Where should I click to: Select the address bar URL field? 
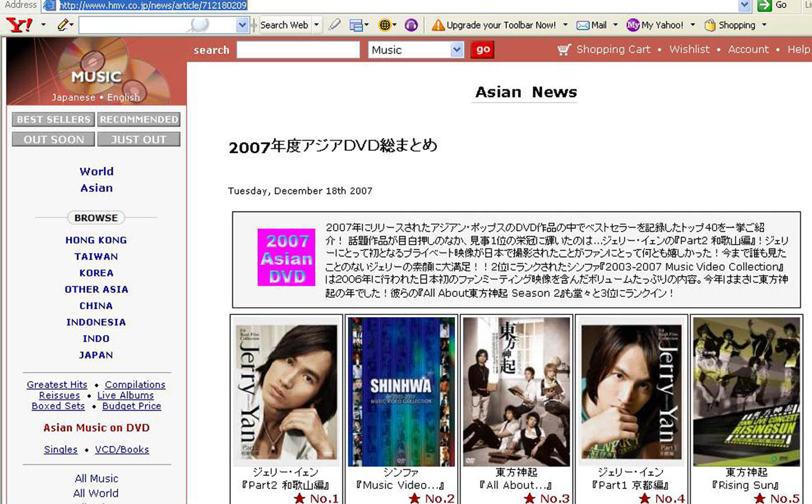[x=398, y=5]
